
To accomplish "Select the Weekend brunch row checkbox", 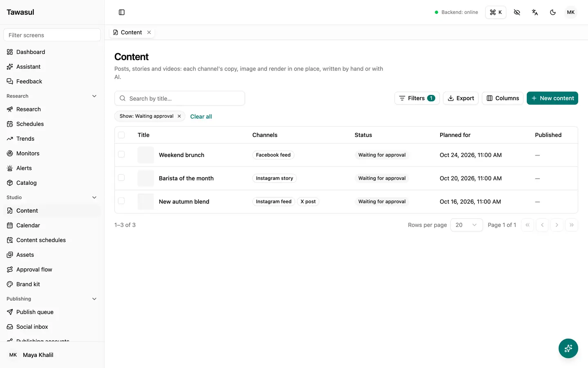I will coord(121,154).
